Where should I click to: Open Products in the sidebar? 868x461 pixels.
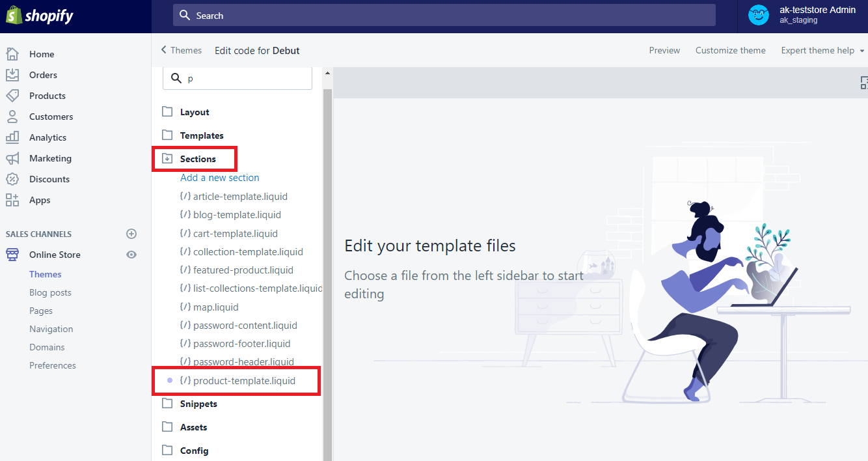click(x=47, y=96)
